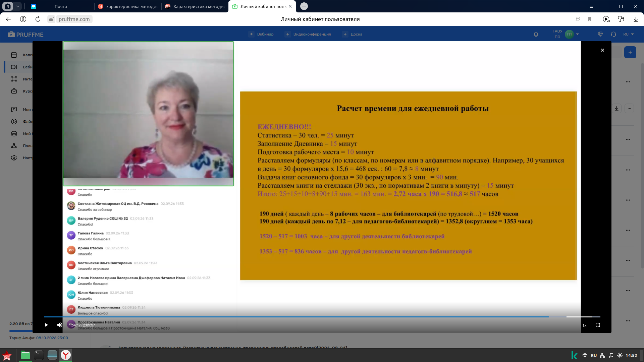
Task: Mute the video player volume
Action: pos(59,325)
